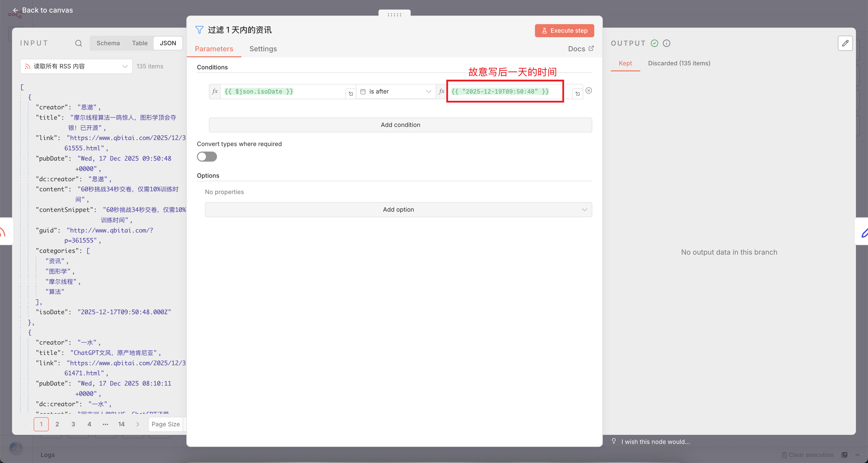The image size is (868, 463).
Task: Open expression editor for the date value field
Action: coord(578,94)
